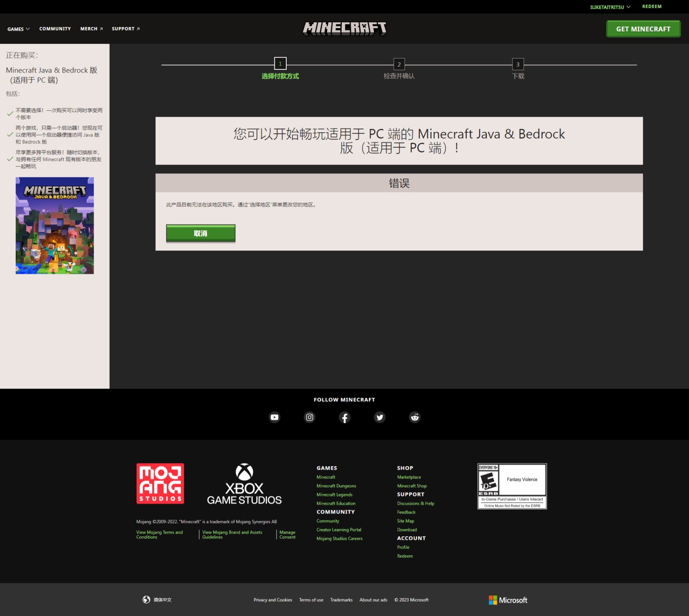Click the Mojang Studios logo
Viewport: 689px width, 616px height.
160,483
